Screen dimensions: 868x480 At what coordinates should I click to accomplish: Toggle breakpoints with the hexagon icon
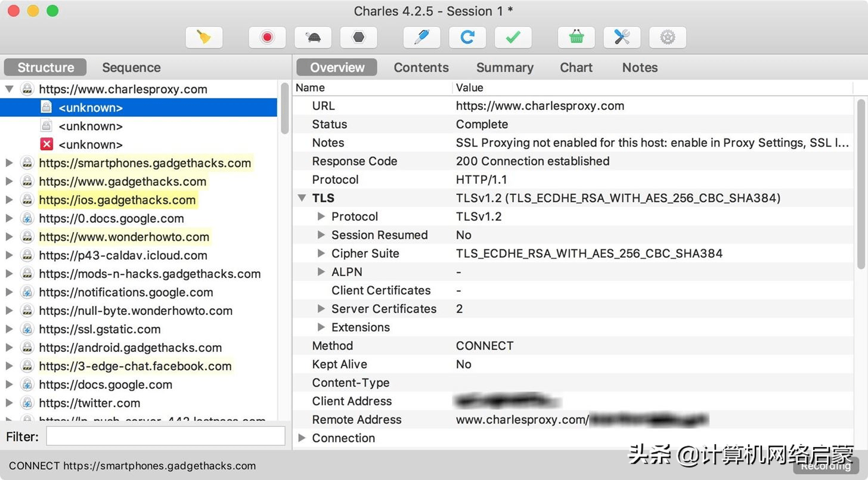coord(358,38)
